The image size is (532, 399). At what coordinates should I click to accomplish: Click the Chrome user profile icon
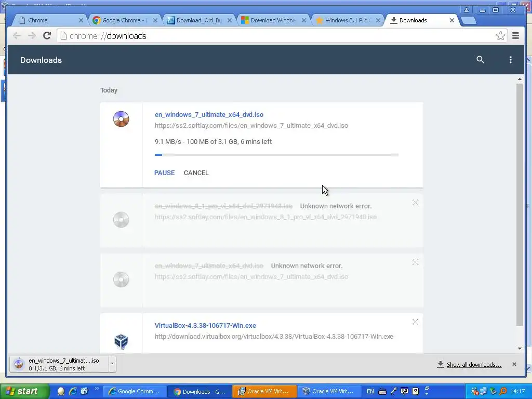click(x=467, y=10)
